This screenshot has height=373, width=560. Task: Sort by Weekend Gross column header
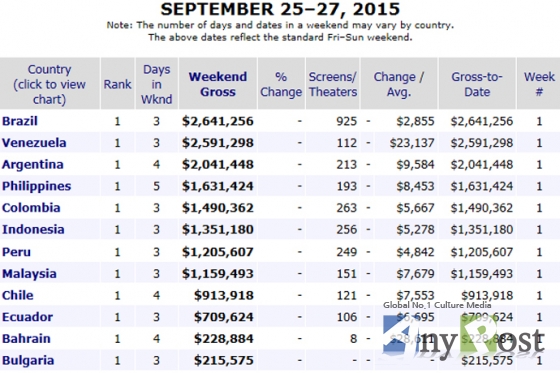218,84
